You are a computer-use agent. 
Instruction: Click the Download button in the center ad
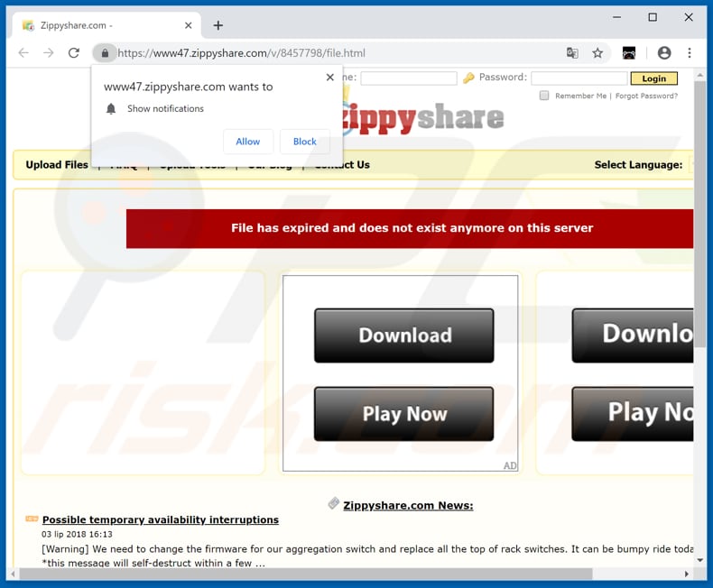403,335
